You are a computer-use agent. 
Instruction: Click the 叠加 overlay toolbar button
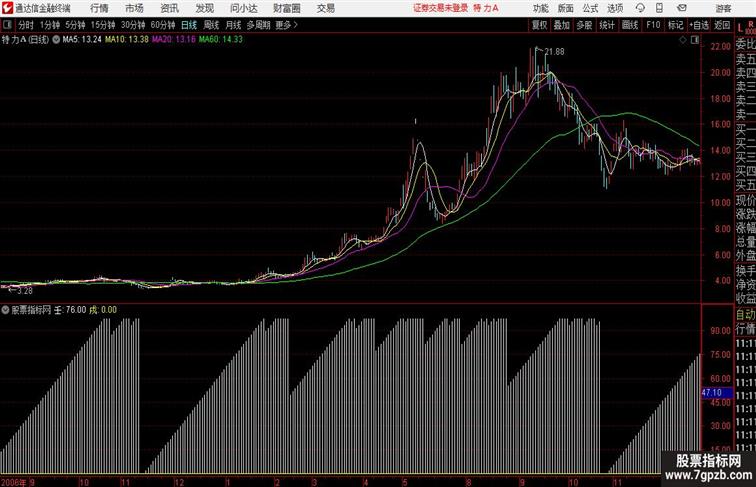[x=562, y=25]
